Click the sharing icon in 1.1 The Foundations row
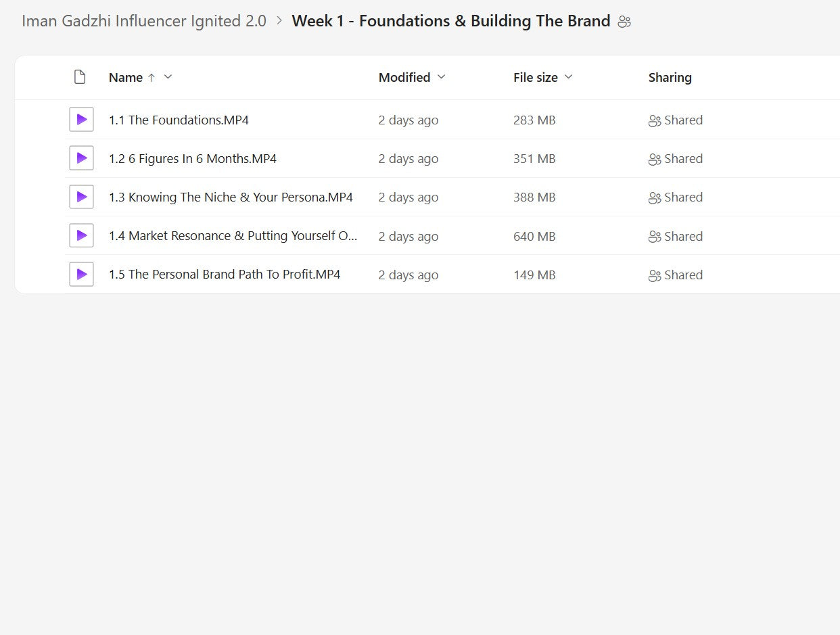This screenshot has width=840, height=635. point(654,121)
